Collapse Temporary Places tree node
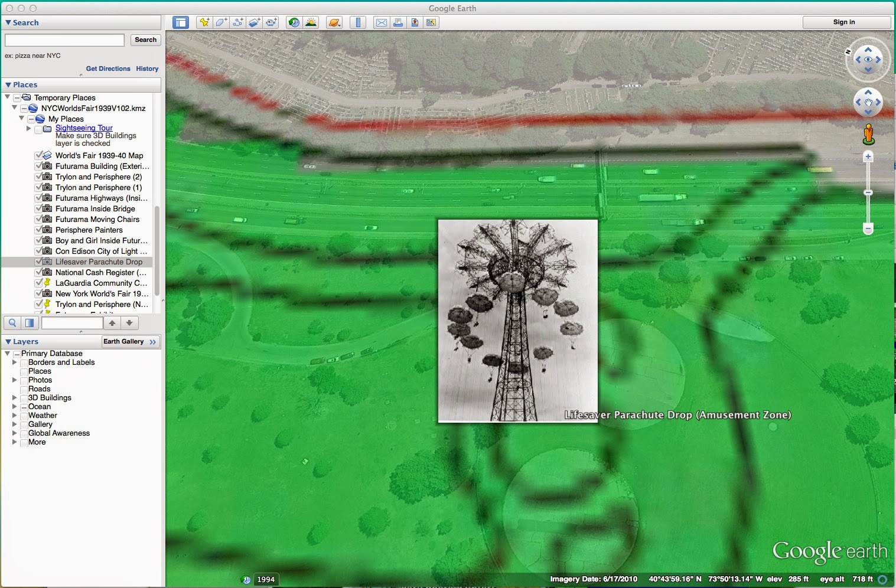 coord(8,97)
